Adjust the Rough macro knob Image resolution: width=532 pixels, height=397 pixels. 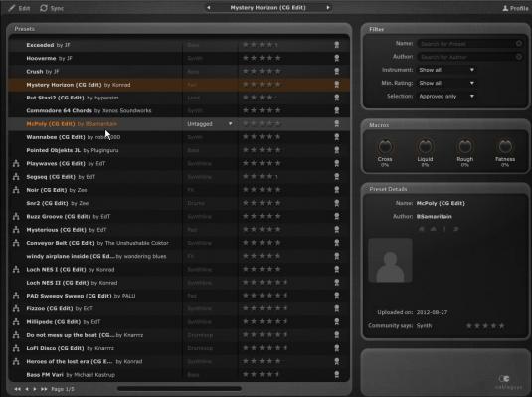(464, 147)
